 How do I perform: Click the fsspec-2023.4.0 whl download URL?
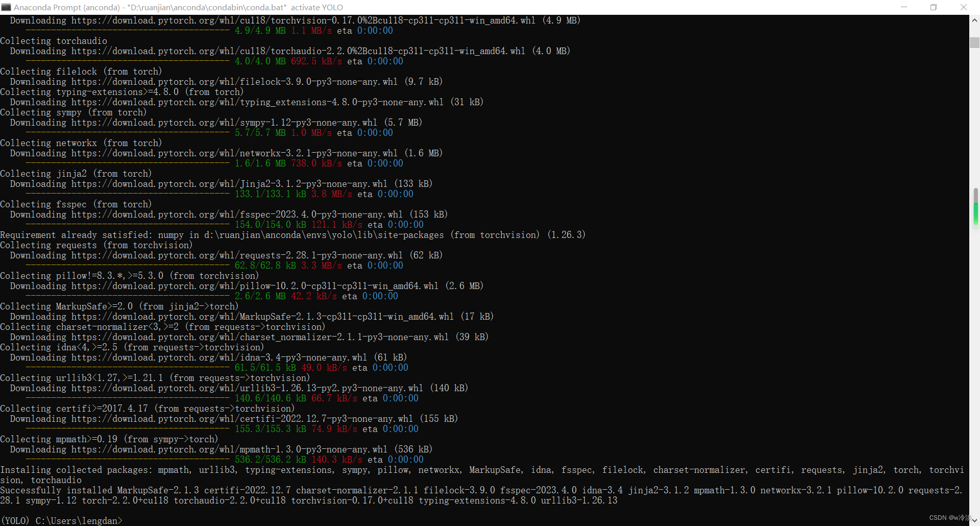pos(237,214)
